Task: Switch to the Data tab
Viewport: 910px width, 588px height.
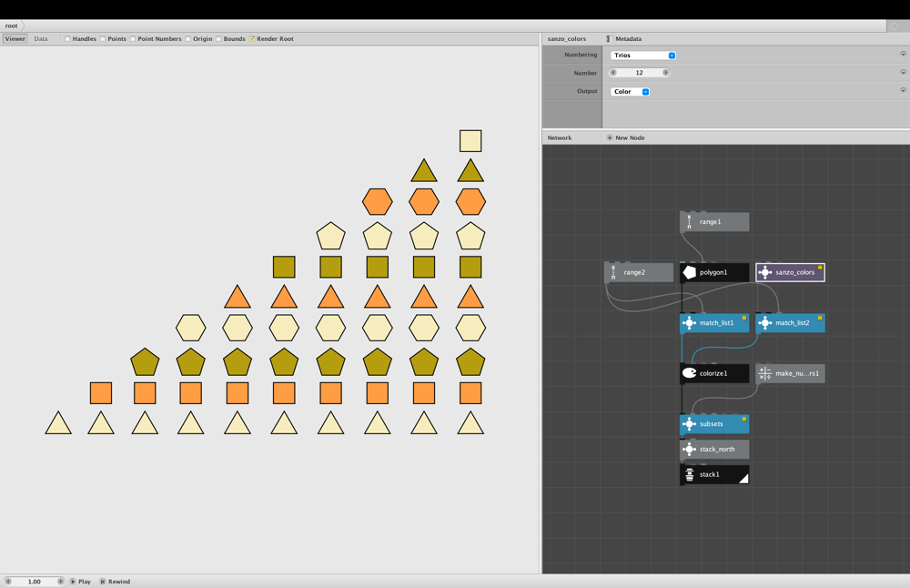Action: pyautogui.click(x=41, y=39)
